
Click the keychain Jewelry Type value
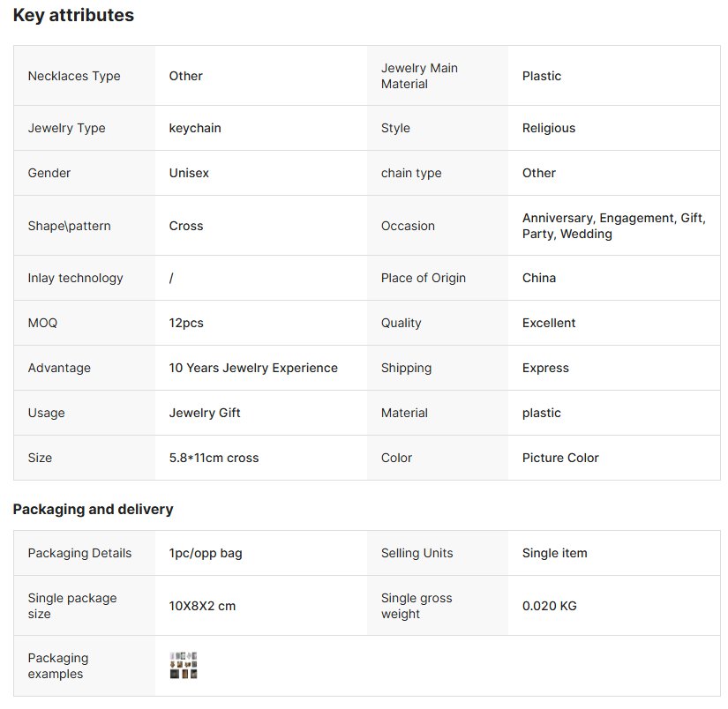pos(195,128)
